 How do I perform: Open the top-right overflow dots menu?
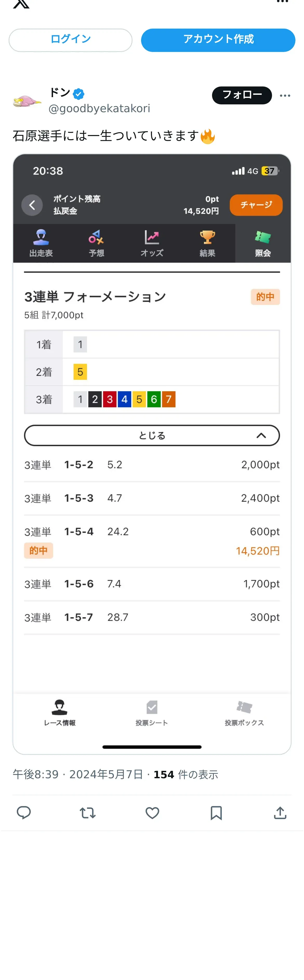282,2
